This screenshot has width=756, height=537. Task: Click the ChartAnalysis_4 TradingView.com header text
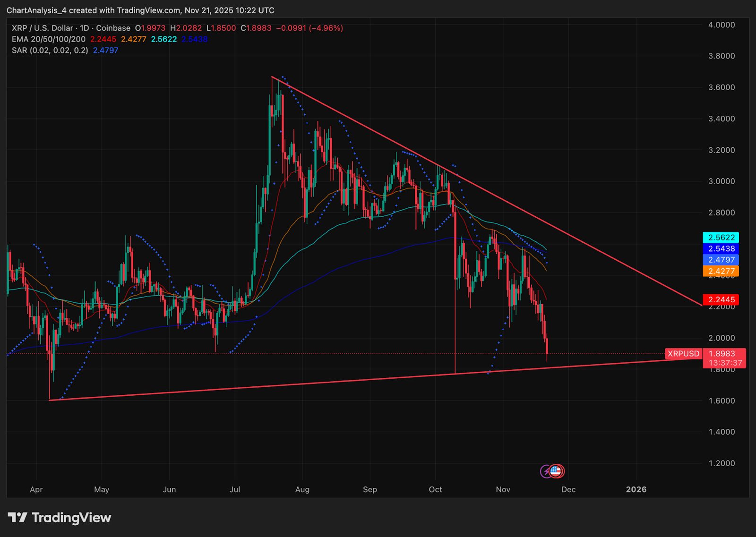[x=140, y=10]
